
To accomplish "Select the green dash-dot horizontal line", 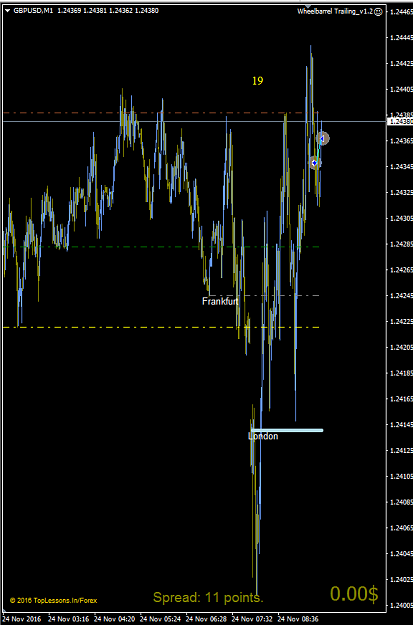I will (x=161, y=247).
